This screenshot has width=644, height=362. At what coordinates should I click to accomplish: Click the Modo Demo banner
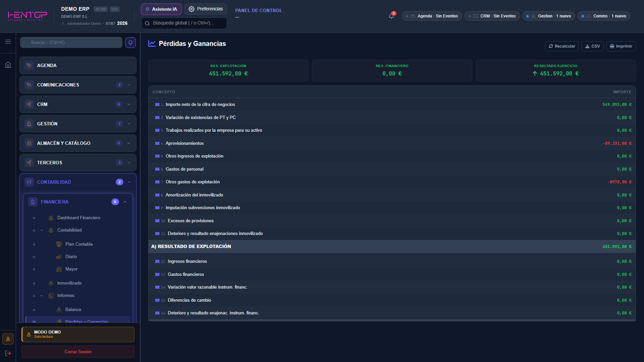pyautogui.click(x=78, y=335)
